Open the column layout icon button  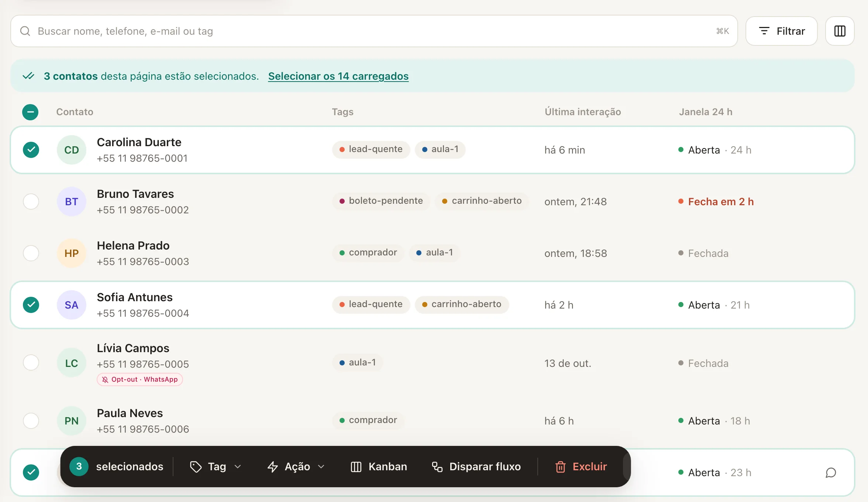(840, 31)
